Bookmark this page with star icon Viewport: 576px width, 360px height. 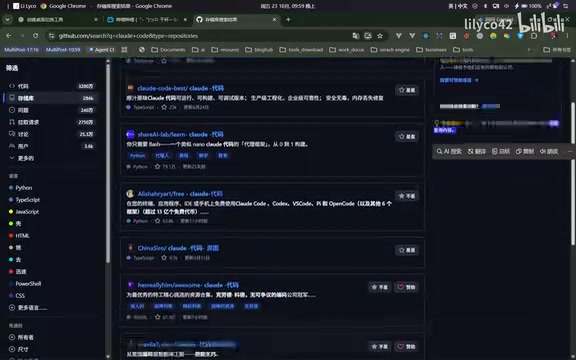coord(380,36)
